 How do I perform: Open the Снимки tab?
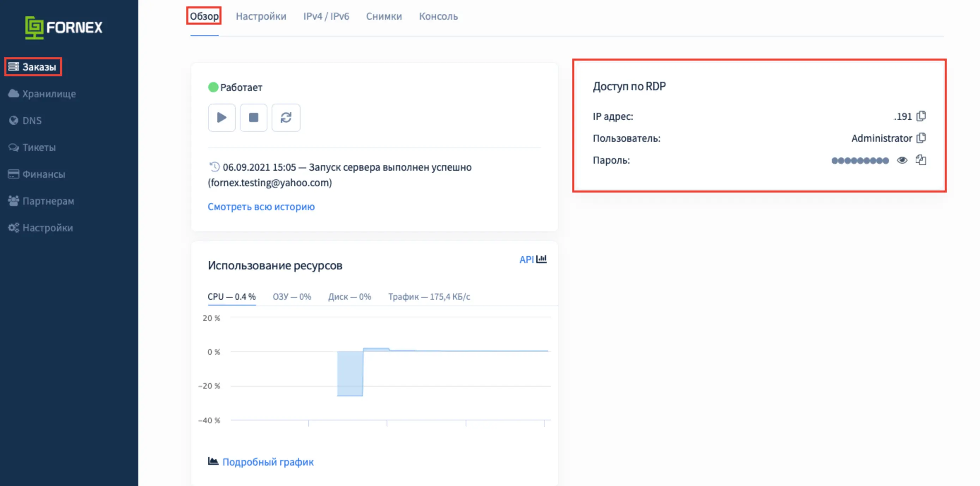click(384, 16)
